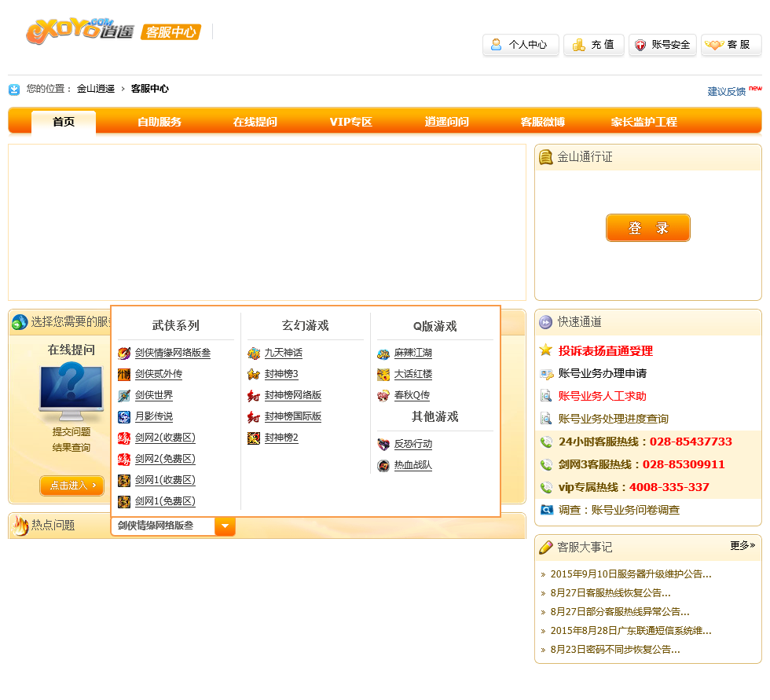Click the 剑侠世界 game icon

(x=124, y=395)
